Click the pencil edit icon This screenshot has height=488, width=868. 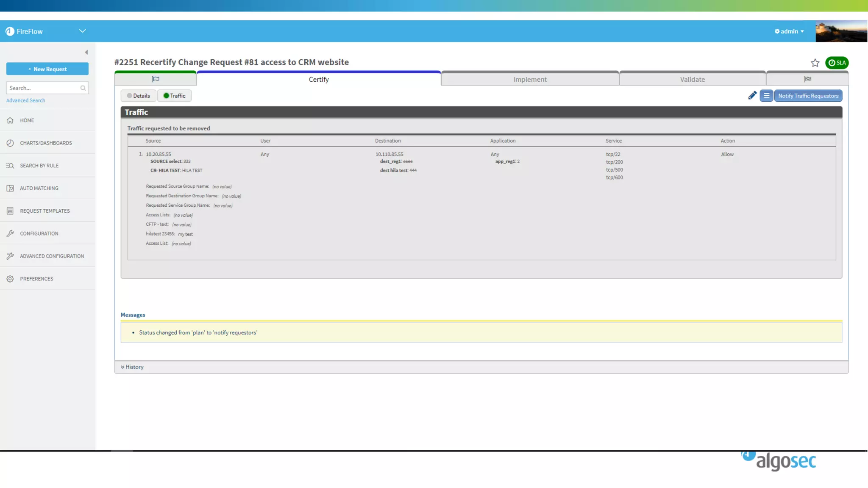pos(752,96)
